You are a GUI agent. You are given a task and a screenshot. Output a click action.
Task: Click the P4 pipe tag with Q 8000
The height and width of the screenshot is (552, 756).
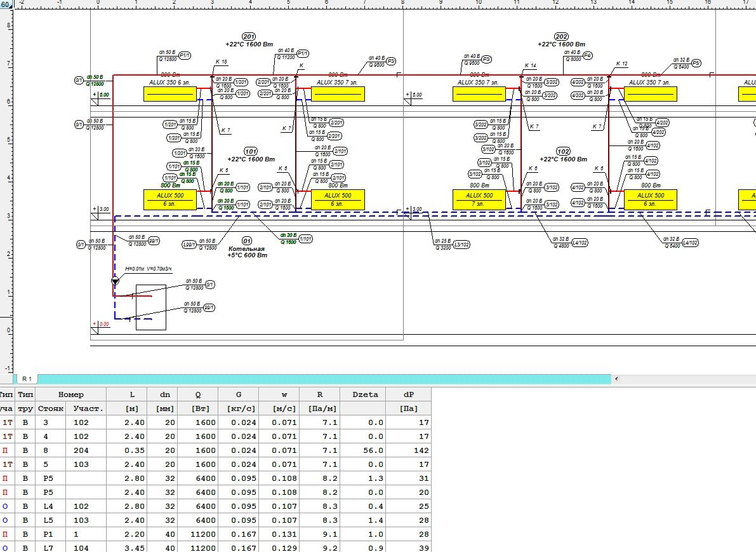point(588,56)
